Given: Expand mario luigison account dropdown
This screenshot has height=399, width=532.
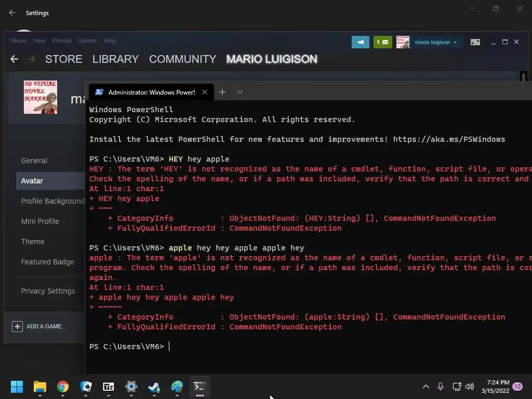Looking at the screenshot, I should 436,42.
